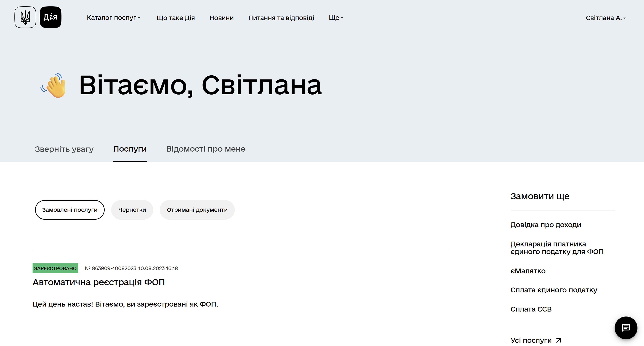Click the black Дія logo

(x=50, y=17)
